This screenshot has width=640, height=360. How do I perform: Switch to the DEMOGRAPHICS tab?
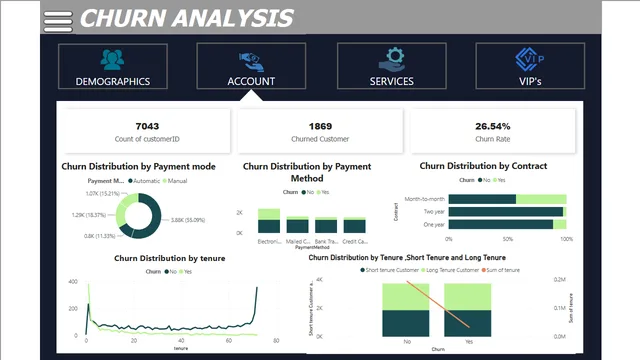pos(113,66)
